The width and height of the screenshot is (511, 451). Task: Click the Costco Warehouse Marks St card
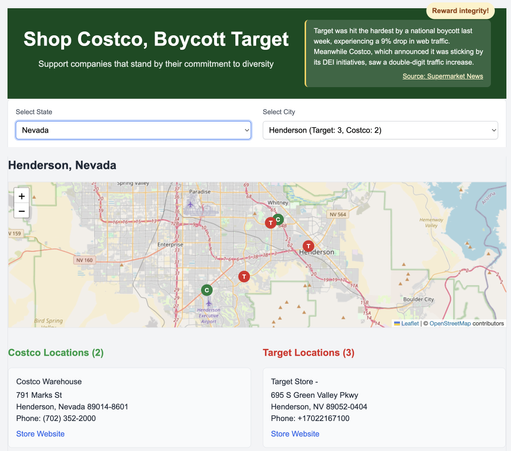[x=129, y=407]
